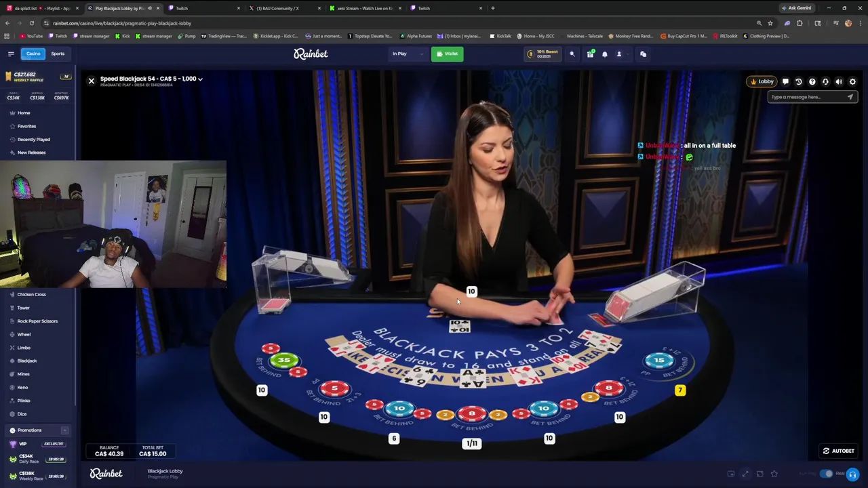Open game settings gear icon
The width and height of the screenshot is (868, 488).
pyautogui.click(x=852, y=81)
